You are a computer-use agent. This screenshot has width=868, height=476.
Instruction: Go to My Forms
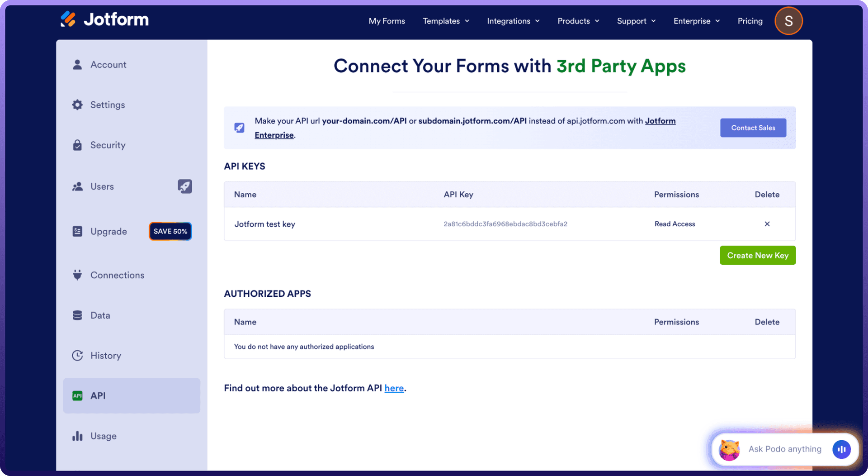[387, 21]
